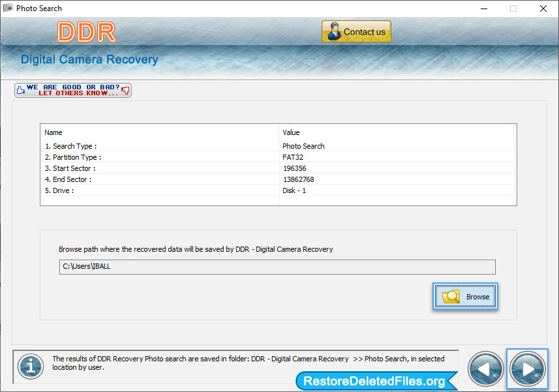This screenshot has height=392, width=559.
Task: Go to next step with forward arrow
Action: (x=527, y=369)
